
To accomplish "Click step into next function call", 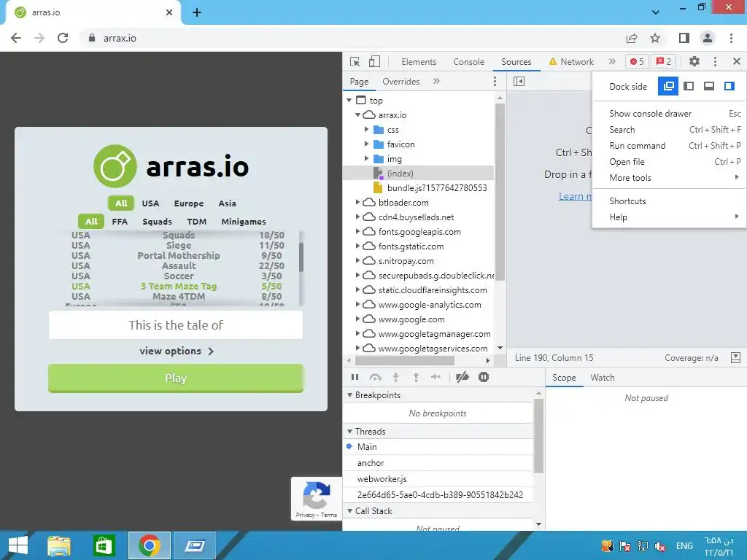I will (x=395, y=377).
